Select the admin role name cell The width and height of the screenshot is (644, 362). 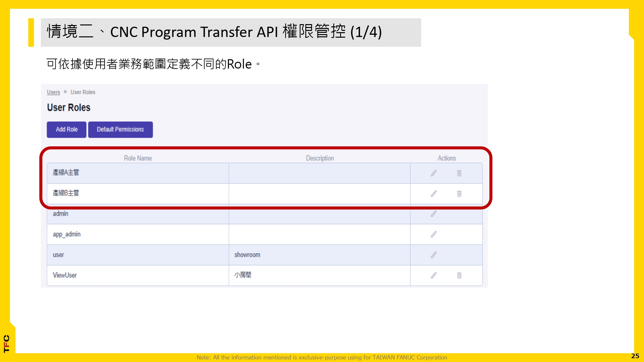click(138, 214)
